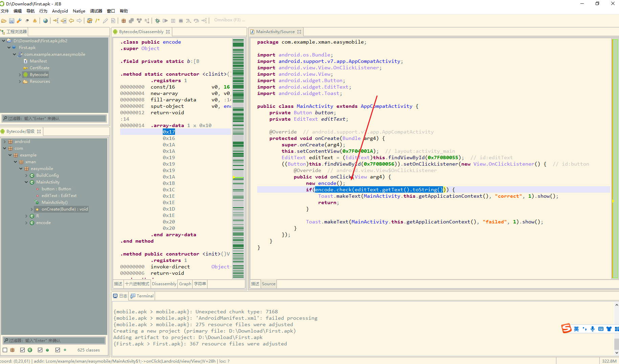Click the run-to-line arrow icon
This screenshot has width=619, height=364.
(x=204, y=21)
